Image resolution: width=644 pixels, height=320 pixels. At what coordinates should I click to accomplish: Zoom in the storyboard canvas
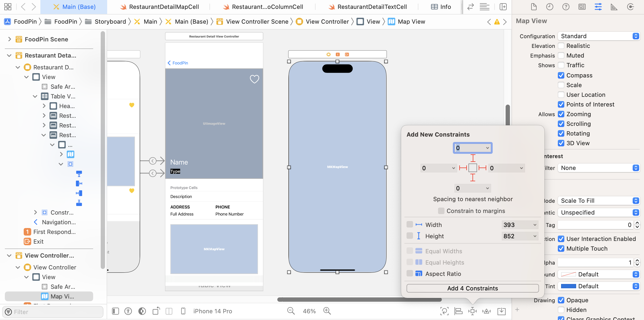327,311
